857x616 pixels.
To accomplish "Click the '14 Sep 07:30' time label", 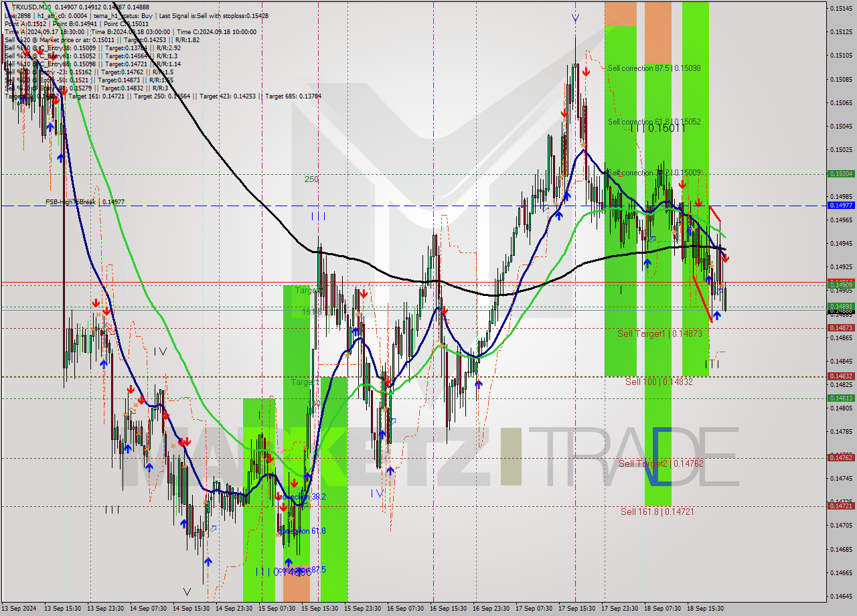I will 149,609.
